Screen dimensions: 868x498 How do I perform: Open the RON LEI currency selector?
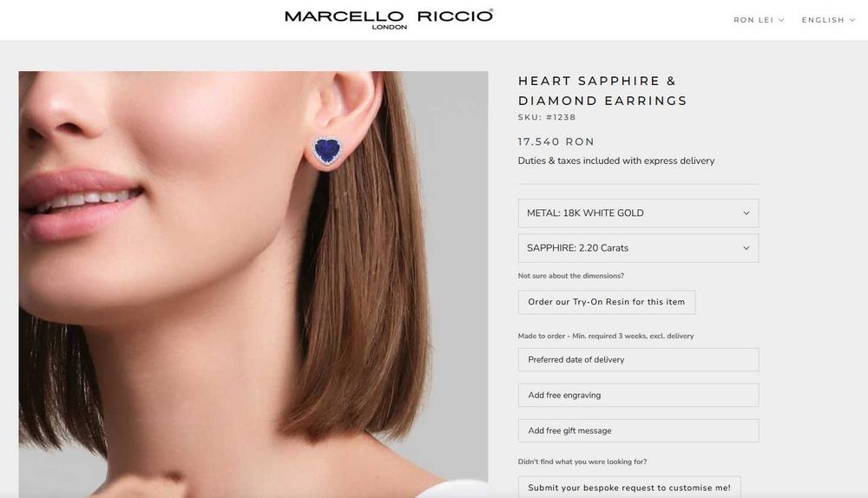click(759, 20)
